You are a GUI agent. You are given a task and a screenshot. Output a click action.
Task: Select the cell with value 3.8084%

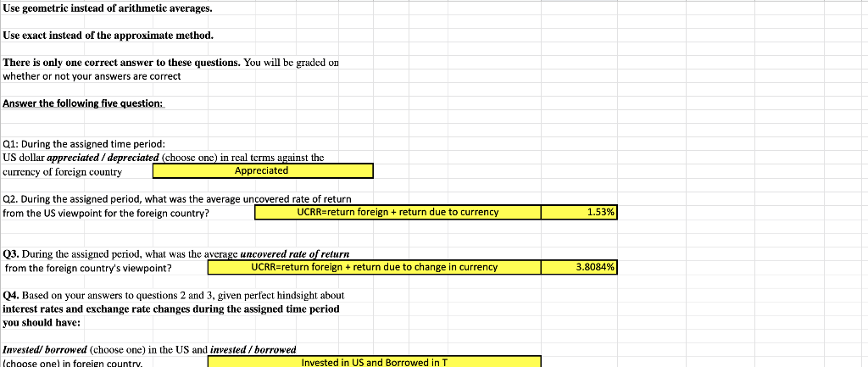(x=579, y=267)
